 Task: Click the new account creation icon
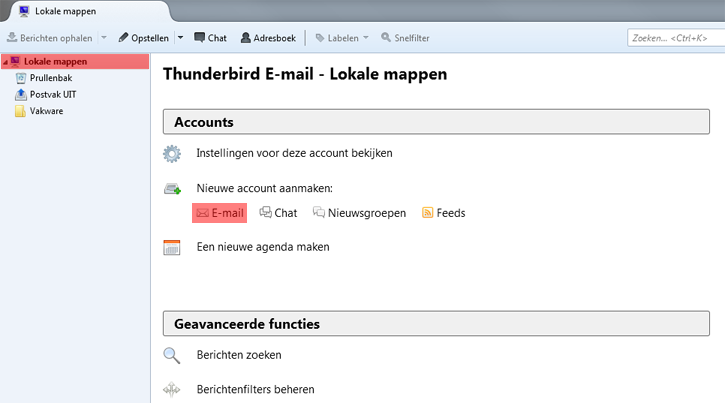pyautogui.click(x=172, y=189)
